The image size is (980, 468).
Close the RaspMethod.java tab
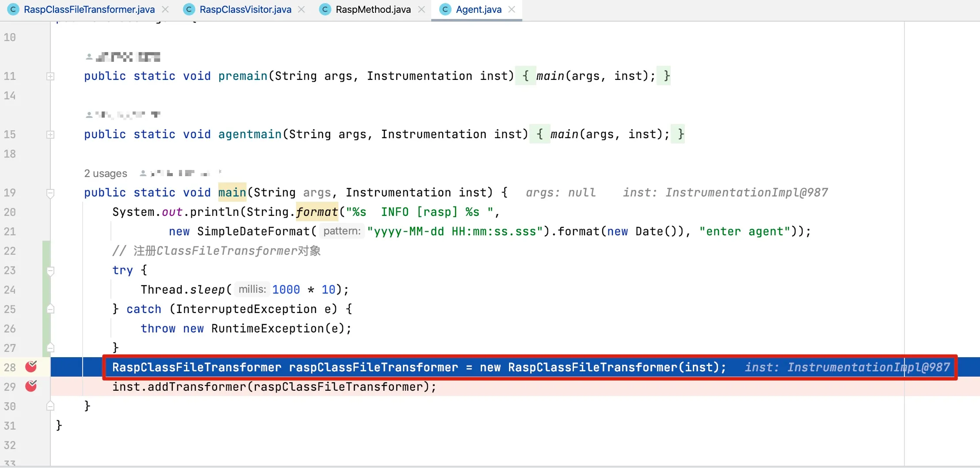pos(422,9)
